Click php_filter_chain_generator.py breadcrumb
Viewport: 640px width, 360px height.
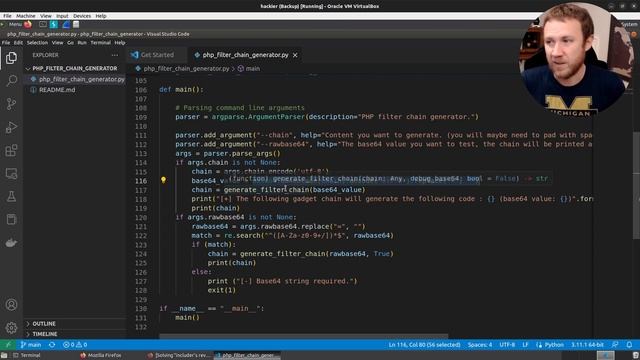(186, 69)
